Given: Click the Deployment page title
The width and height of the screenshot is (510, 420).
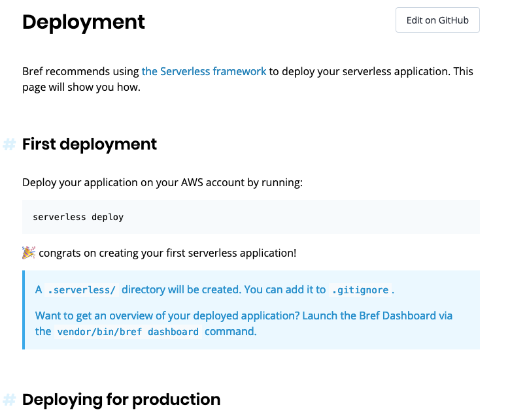Looking at the screenshot, I should 84,22.
